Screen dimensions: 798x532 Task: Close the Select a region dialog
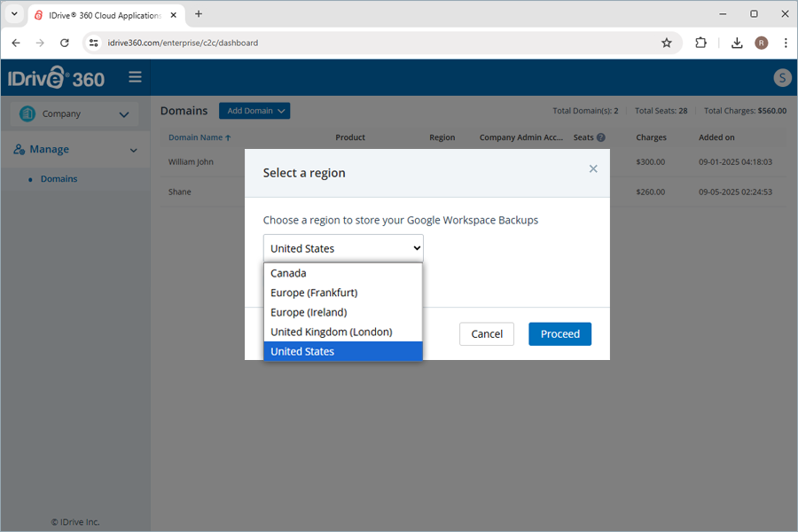pyautogui.click(x=593, y=168)
